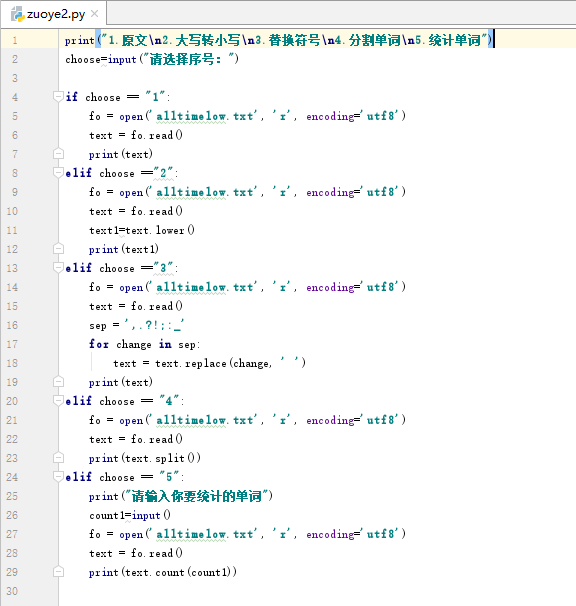The width and height of the screenshot is (576, 606).
Task: Click 'print(text1)' on line 12
Action: [x=124, y=249]
